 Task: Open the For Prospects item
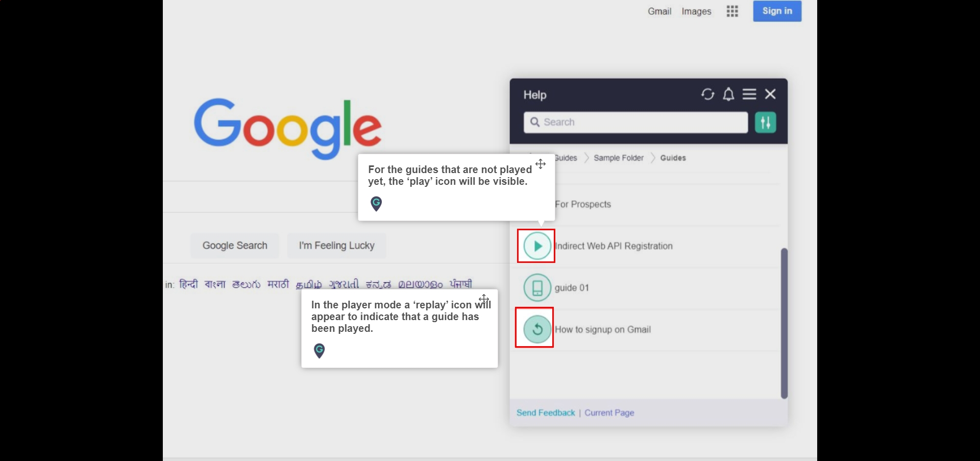(x=583, y=204)
